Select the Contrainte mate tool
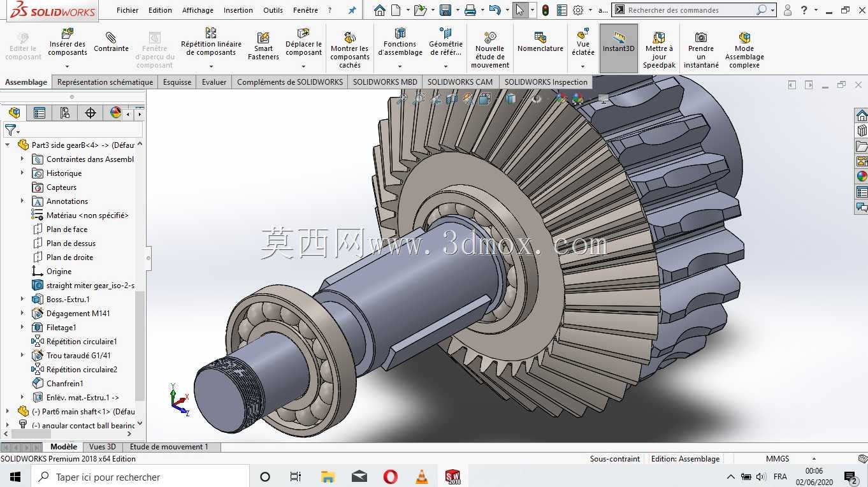 (111, 42)
